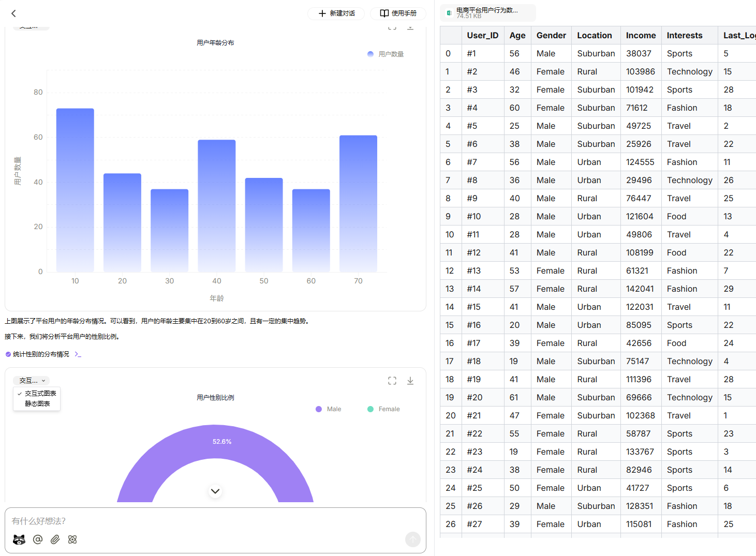Image resolution: width=756 pixels, height=556 pixels.
Task: Click the user ID cell #27
Action: click(483, 524)
